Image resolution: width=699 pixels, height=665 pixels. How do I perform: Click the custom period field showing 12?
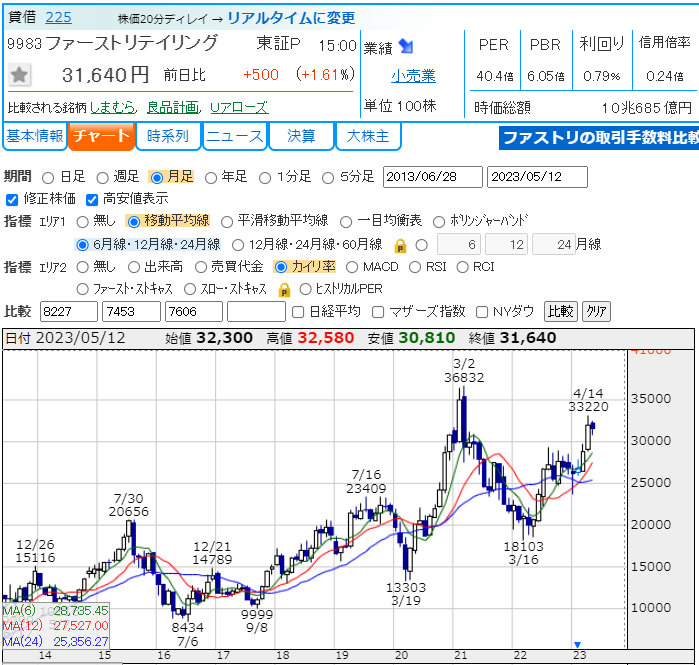click(506, 244)
